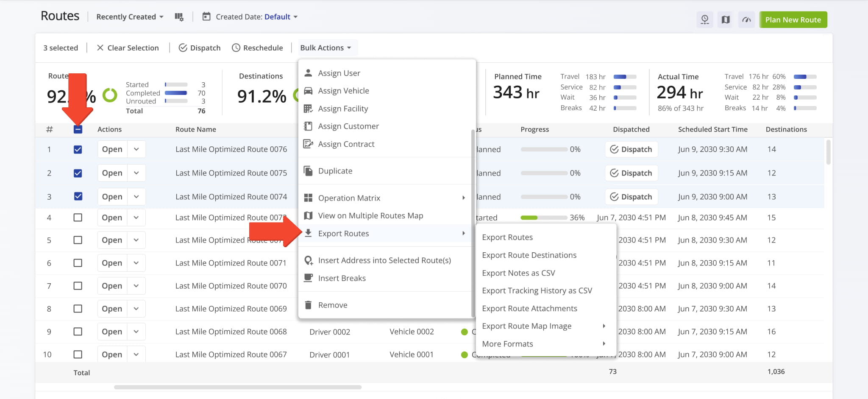
Task: Click the download icon beside Export Routes
Action: coord(309,233)
